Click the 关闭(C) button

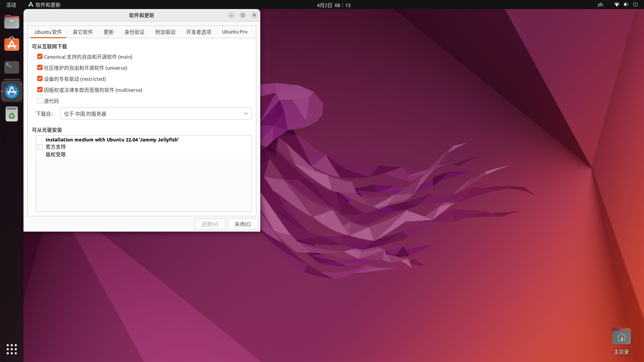[x=243, y=224]
